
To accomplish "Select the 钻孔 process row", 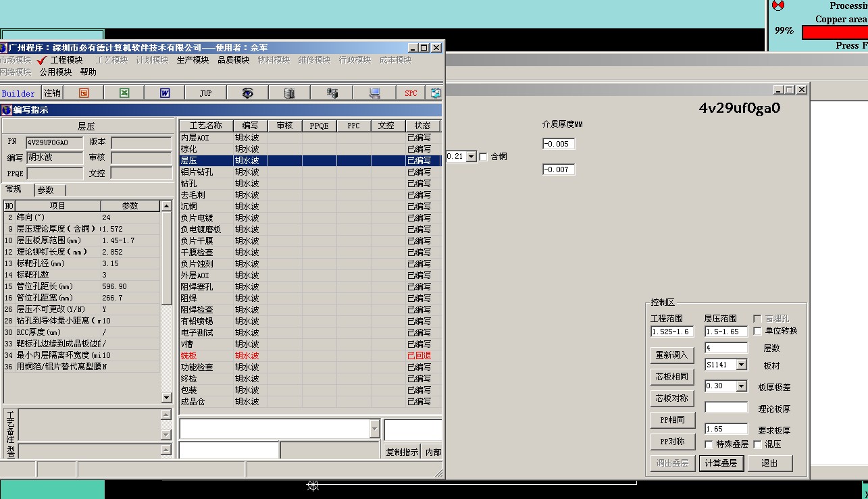I will (x=310, y=184).
